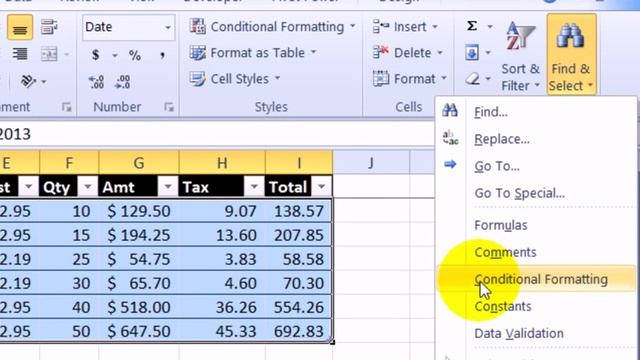The image size is (640, 360).
Task: Open the Amt column filter dropdown
Action: click(x=168, y=187)
